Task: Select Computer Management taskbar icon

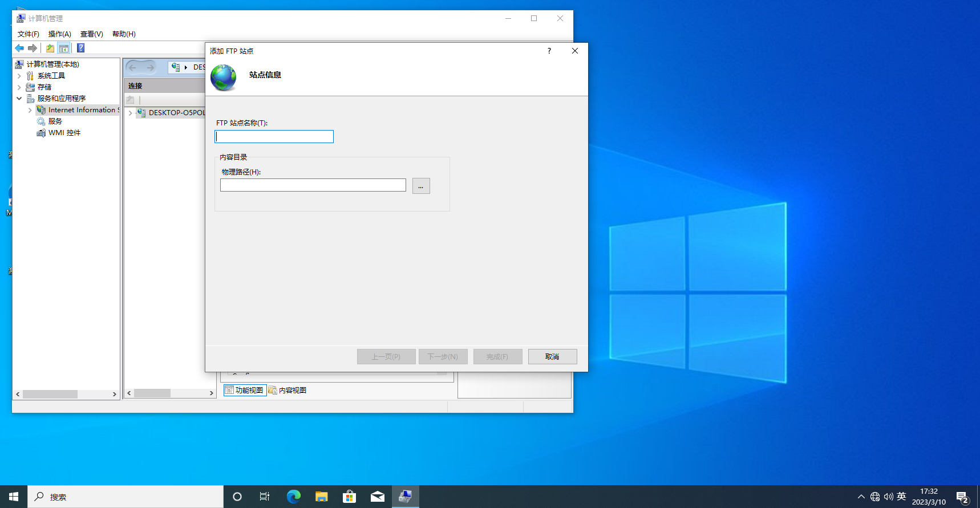Action: [x=405, y=497]
